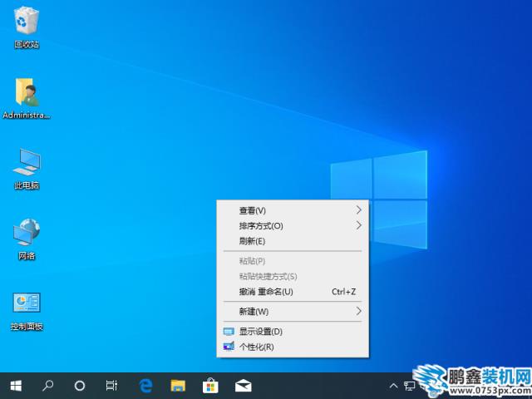This screenshot has height=399, width=532.
Task: Open the Windows Start menu
Action: pos(16,386)
